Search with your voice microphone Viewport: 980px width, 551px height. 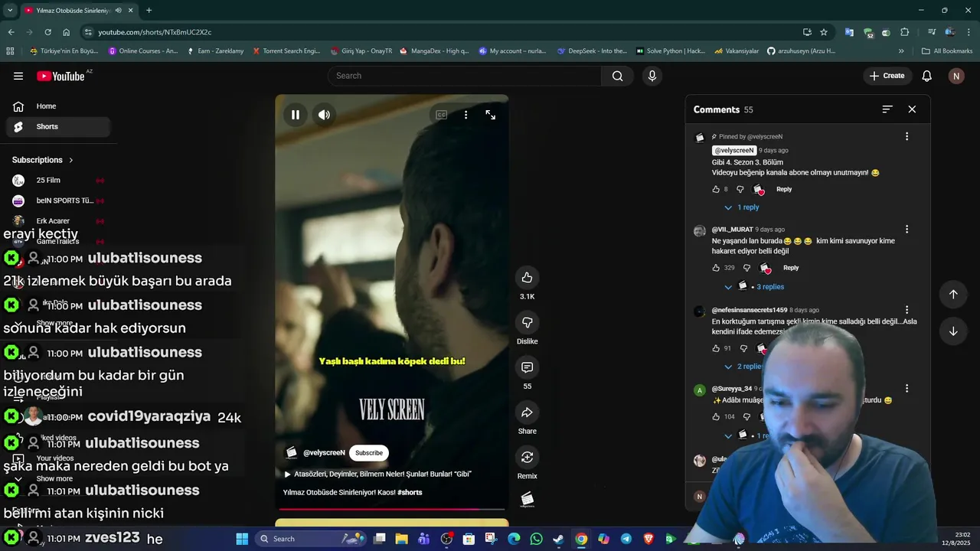[x=652, y=76]
